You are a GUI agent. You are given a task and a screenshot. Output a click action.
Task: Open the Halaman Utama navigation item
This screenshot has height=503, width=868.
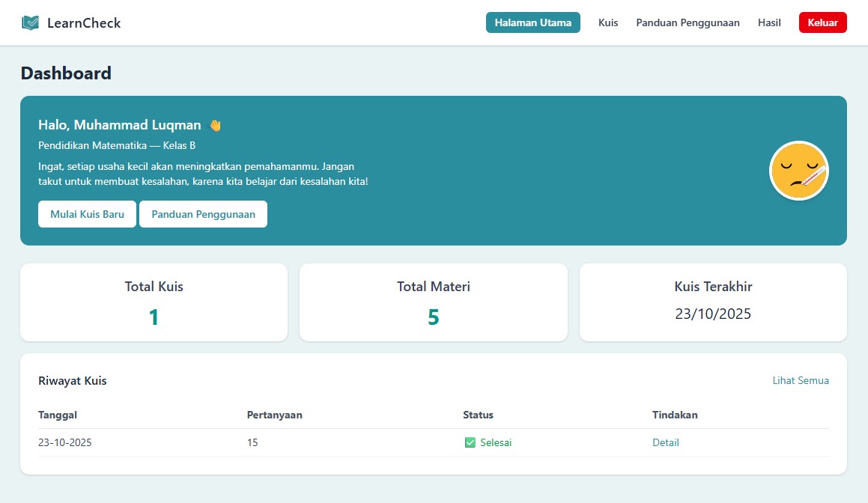pyautogui.click(x=532, y=22)
